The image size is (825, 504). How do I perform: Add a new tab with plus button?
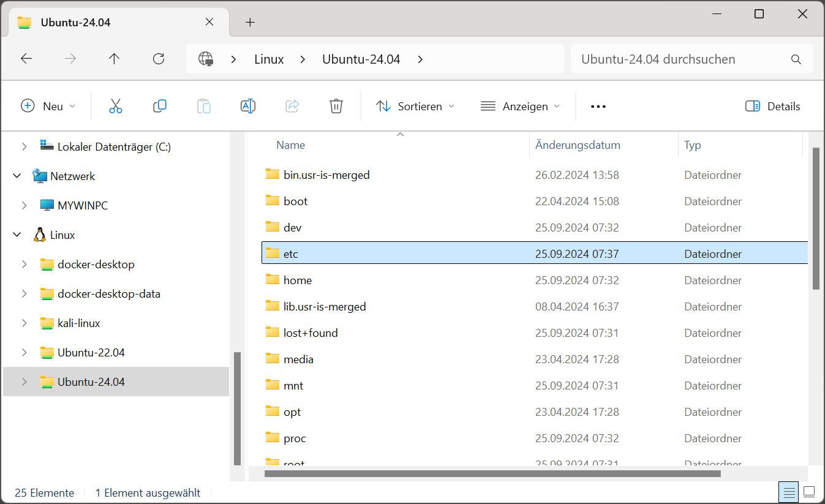(x=250, y=22)
